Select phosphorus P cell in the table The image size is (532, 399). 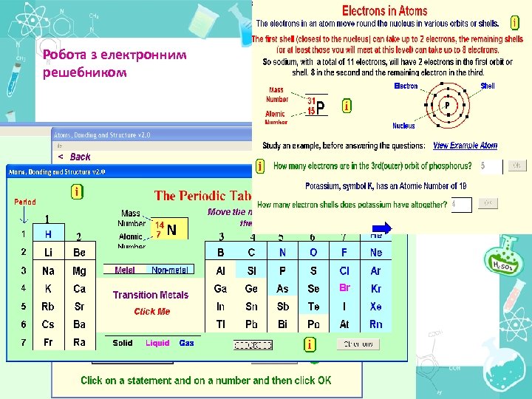click(282, 270)
